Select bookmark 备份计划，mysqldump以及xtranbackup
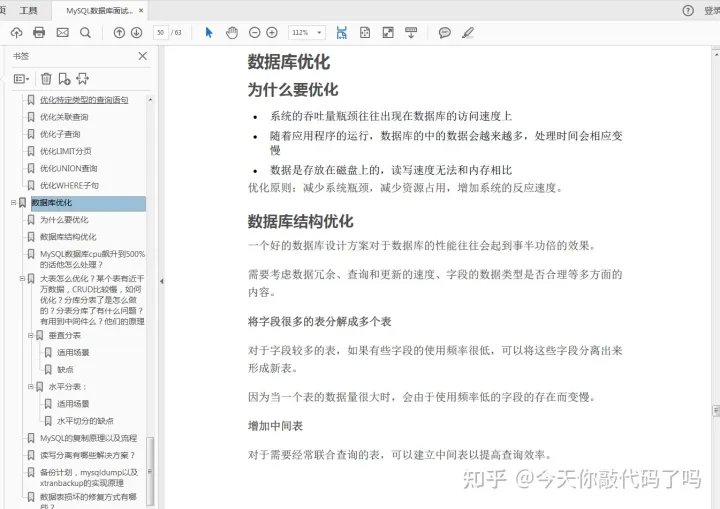Image resolution: width=720 pixels, height=509 pixels. [x=89, y=478]
